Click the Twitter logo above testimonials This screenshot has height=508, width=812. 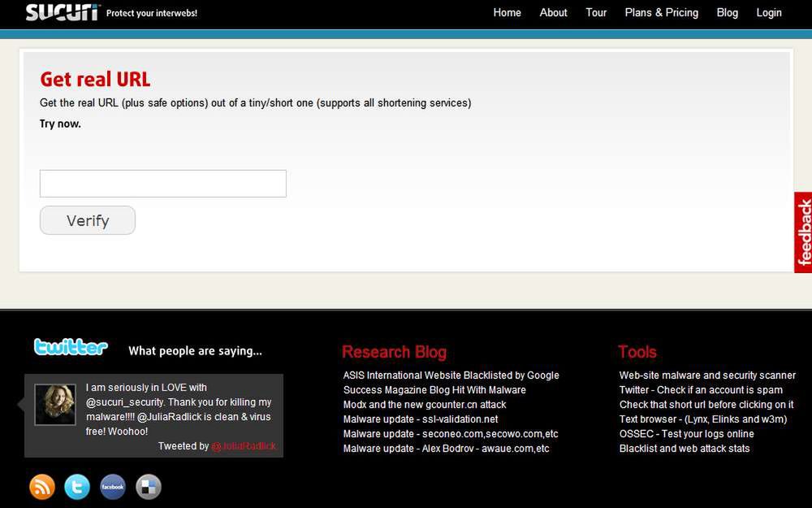[x=71, y=347]
